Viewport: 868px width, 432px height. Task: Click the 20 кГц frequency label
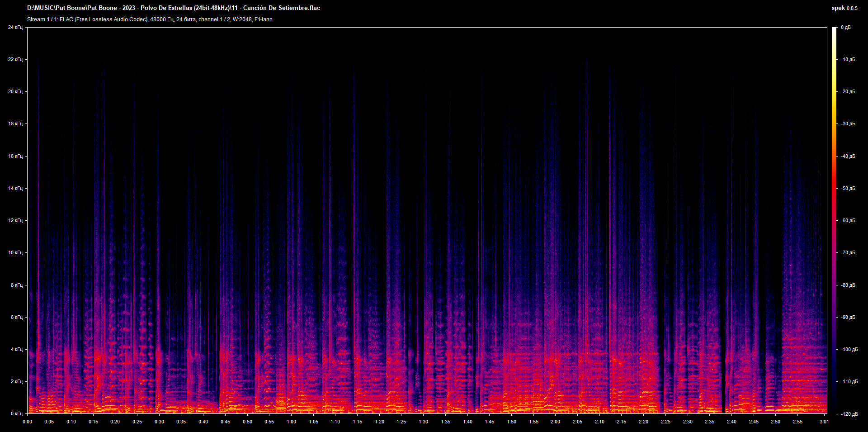[15, 92]
